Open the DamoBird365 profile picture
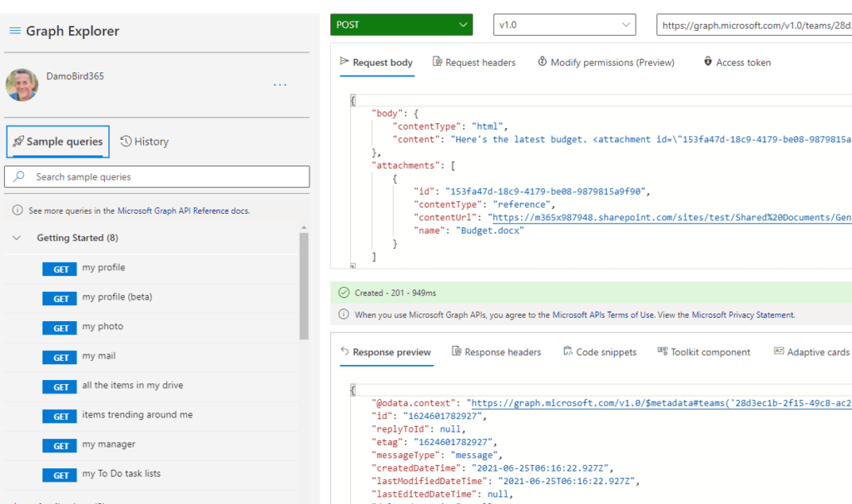Viewport: 852px width, 504px height. pyautogui.click(x=22, y=85)
